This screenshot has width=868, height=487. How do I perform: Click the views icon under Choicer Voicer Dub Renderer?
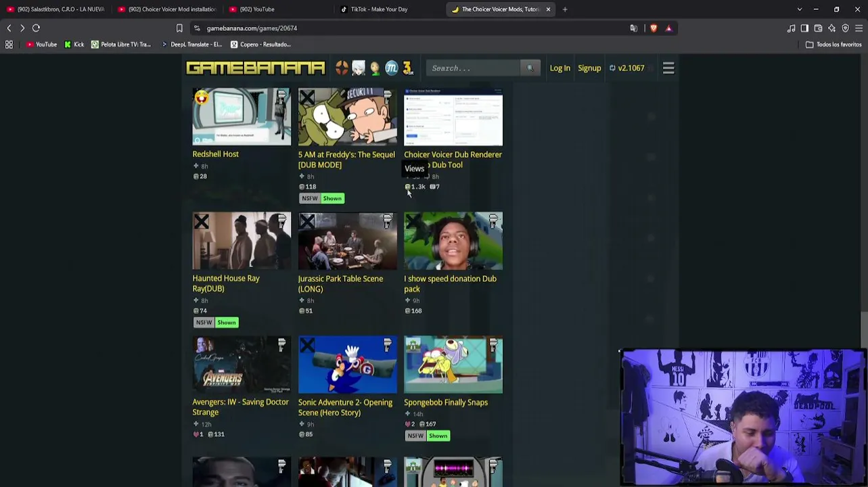pyautogui.click(x=408, y=187)
